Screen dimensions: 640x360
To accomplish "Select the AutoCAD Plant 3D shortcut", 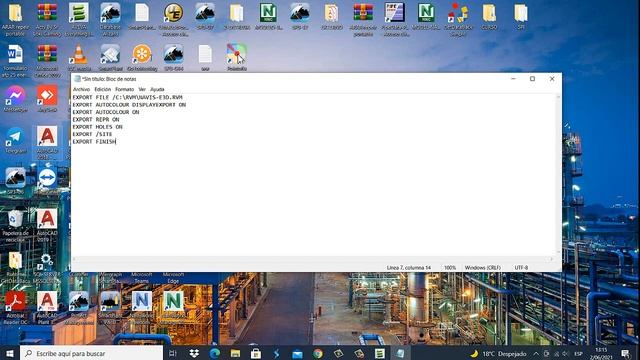I will tap(47, 307).
